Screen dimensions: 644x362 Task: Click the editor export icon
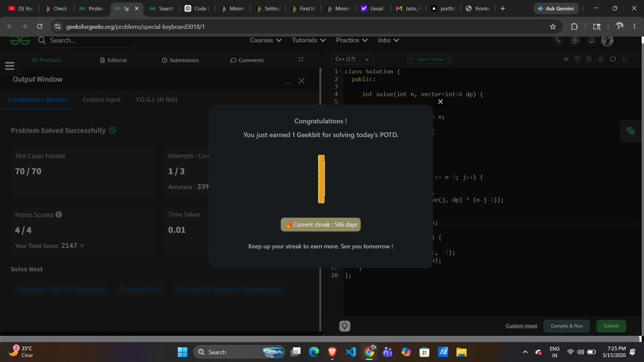point(589,59)
